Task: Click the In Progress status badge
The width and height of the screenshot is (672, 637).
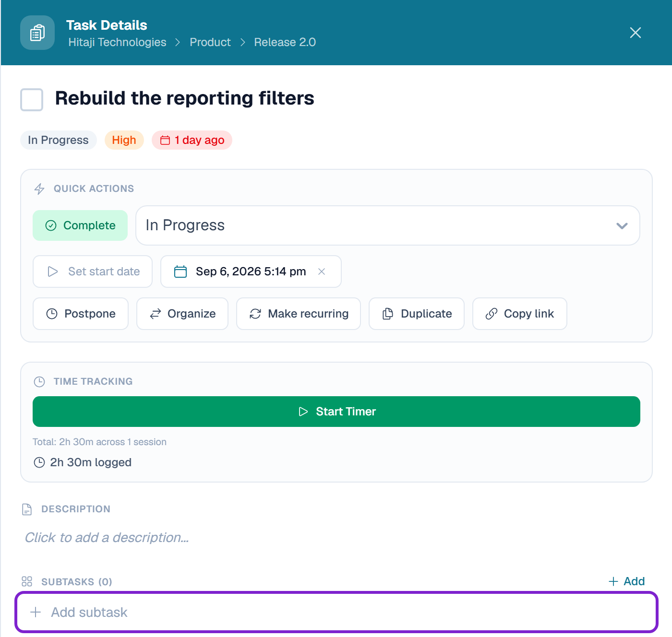Action: coord(59,140)
